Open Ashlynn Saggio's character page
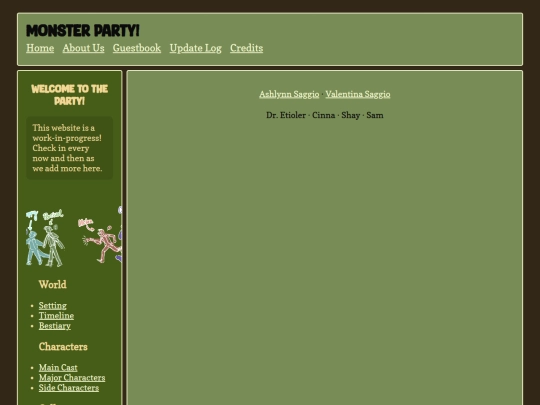 coord(289,94)
